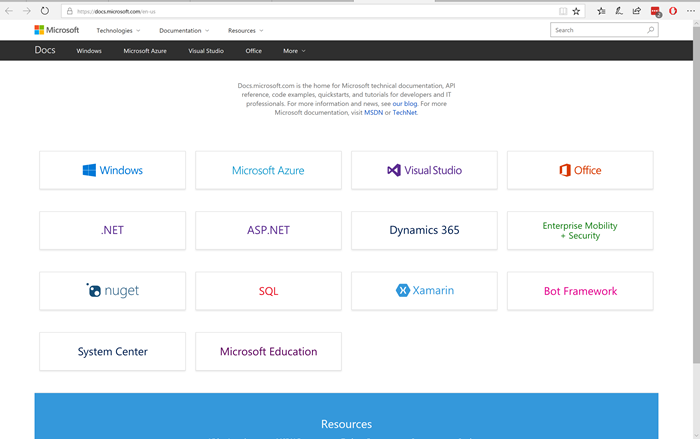Click the Microsoft logo
The image size is (700, 439).
pos(57,30)
